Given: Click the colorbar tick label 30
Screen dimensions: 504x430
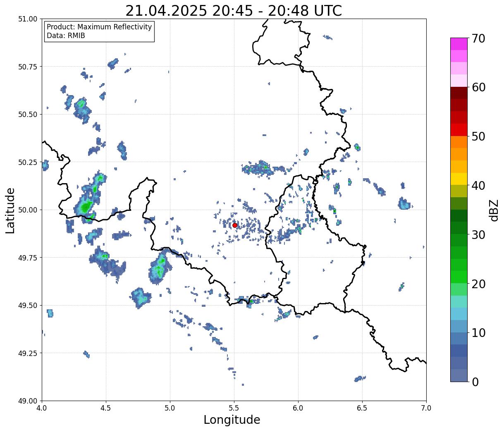Looking at the screenshot, I should (479, 234).
